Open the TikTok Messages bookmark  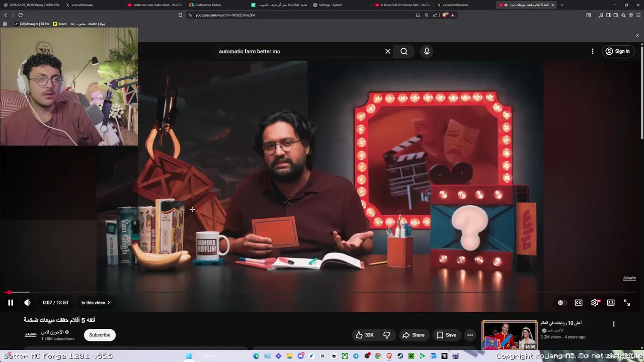click(x=32, y=24)
